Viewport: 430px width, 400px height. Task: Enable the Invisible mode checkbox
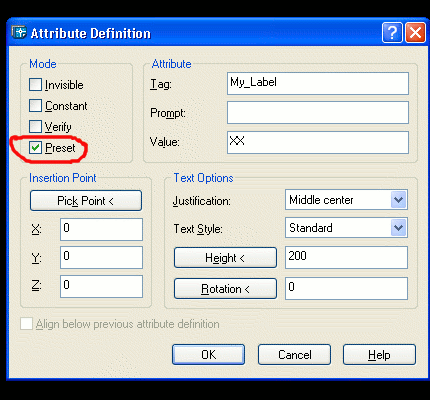[35, 85]
